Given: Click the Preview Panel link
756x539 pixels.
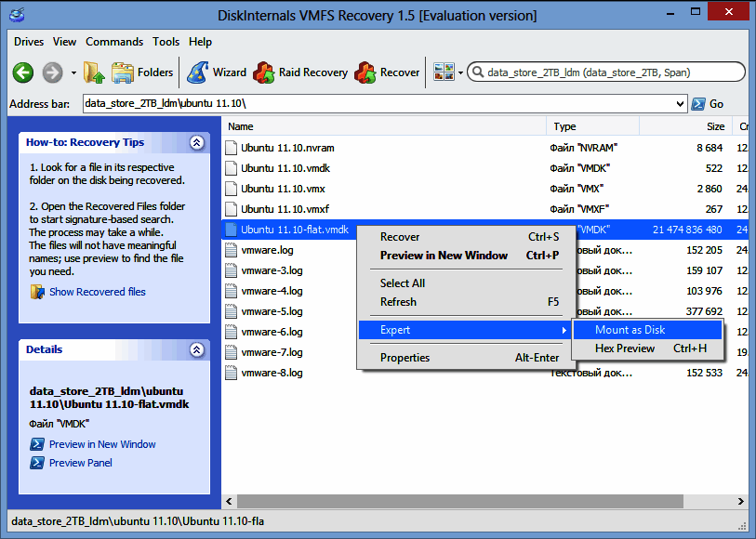Looking at the screenshot, I should 80,463.
